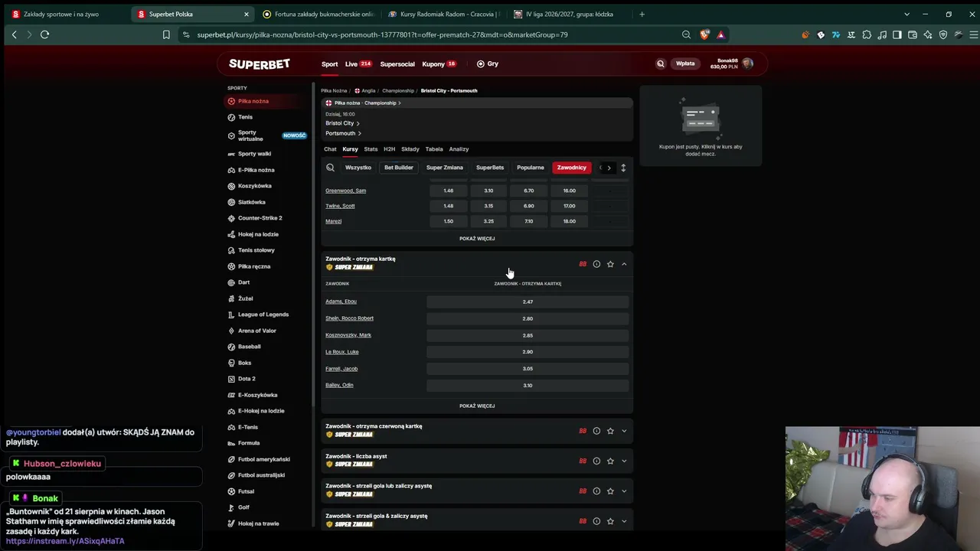Expand the Zawodnik - liczba asyst market
980x551 pixels.
pos(624,461)
